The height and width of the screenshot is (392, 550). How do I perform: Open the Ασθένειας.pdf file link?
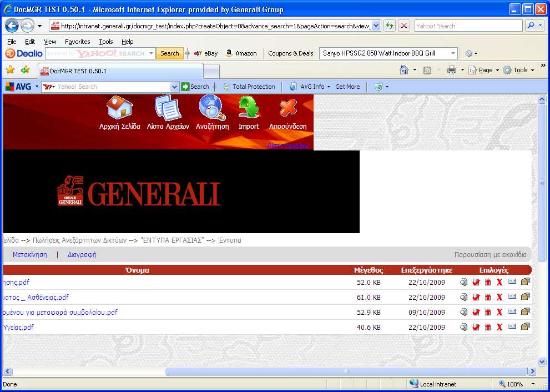pos(36,298)
